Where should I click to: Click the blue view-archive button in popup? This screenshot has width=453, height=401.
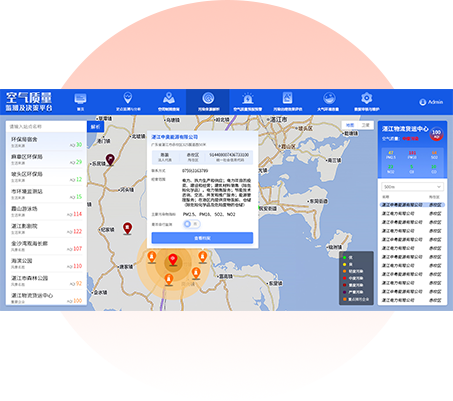[202, 238]
